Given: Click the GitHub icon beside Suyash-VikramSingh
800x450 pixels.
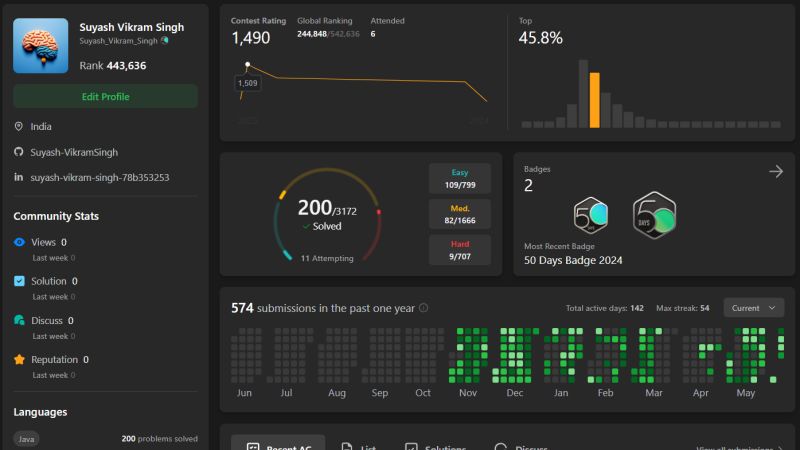Looking at the screenshot, I should coord(19,152).
